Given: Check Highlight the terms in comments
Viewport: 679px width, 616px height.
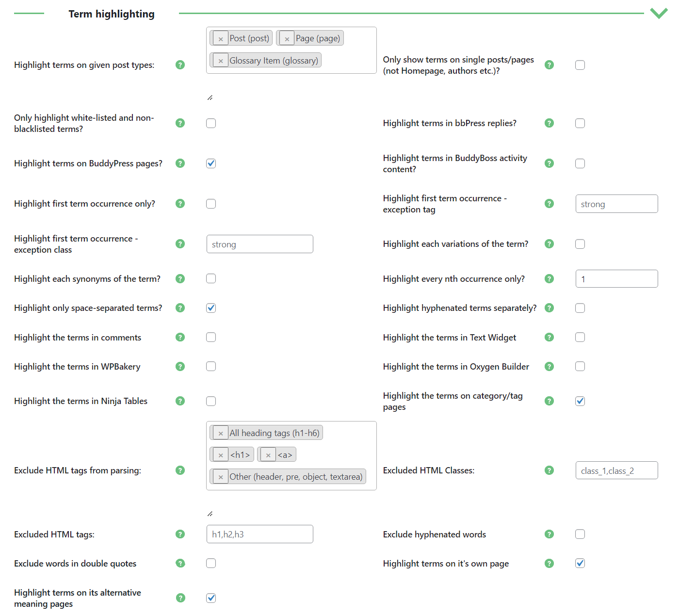Looking at the screenshot, I should (x=211, y=337).
